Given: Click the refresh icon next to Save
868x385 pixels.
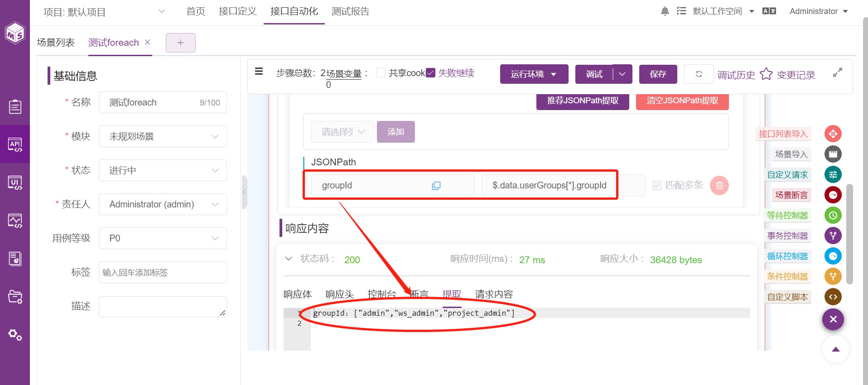Looking at the screenshot, I should point(699,74).
